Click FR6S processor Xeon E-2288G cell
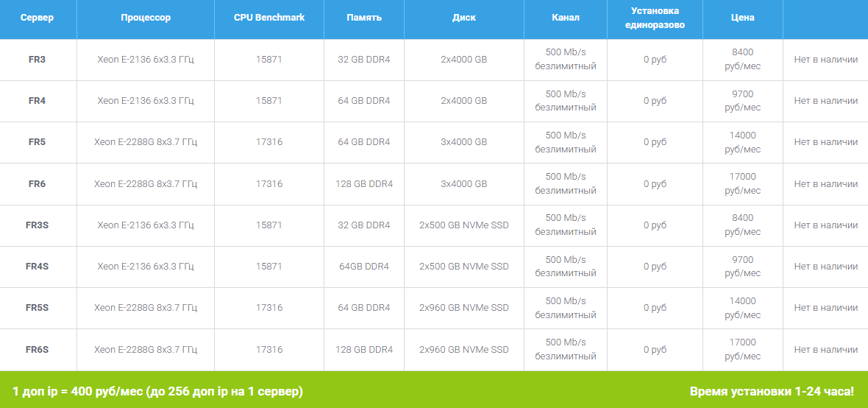Viewport: 868px width, 408px height. pyautogui.click(x=146, y=350)
